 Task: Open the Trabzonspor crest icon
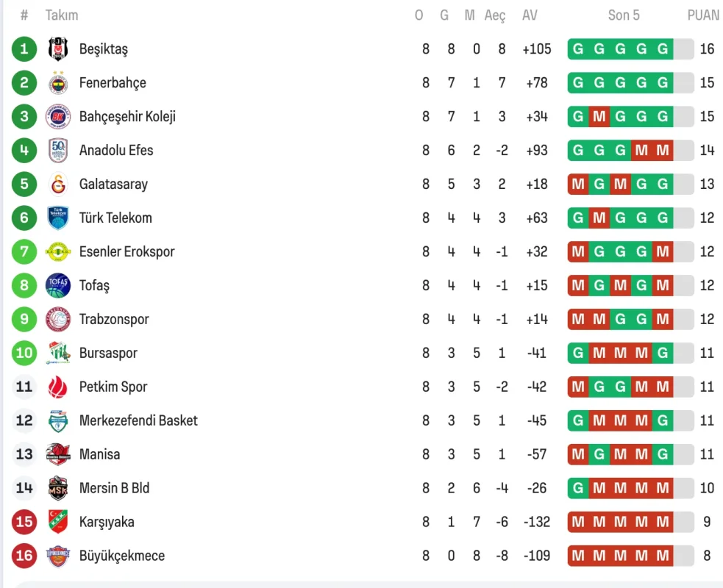point(58,320)
